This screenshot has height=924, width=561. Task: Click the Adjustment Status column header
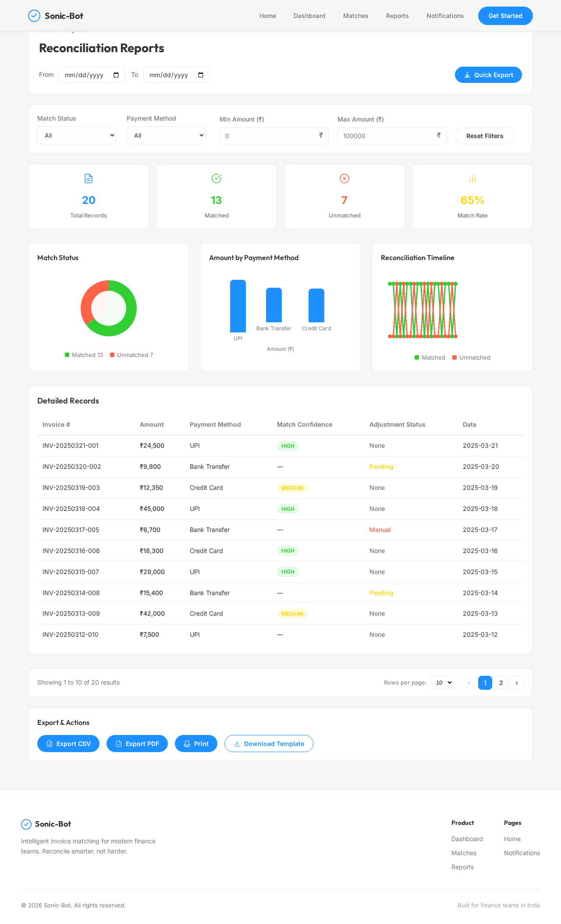coord(398,425)
